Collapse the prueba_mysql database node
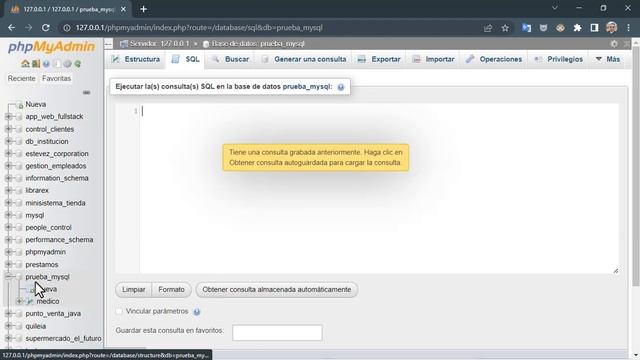Viewport: 640px width, 360px height. click(8, 277)
